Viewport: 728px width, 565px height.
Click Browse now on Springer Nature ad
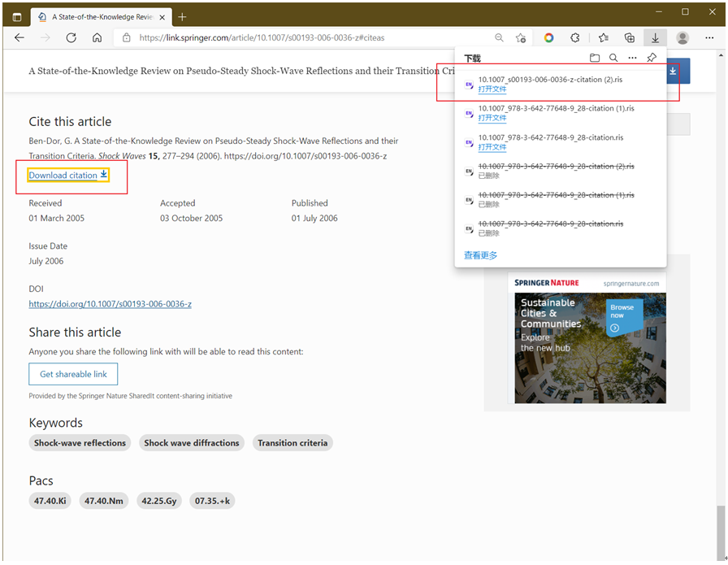point(623,317)
